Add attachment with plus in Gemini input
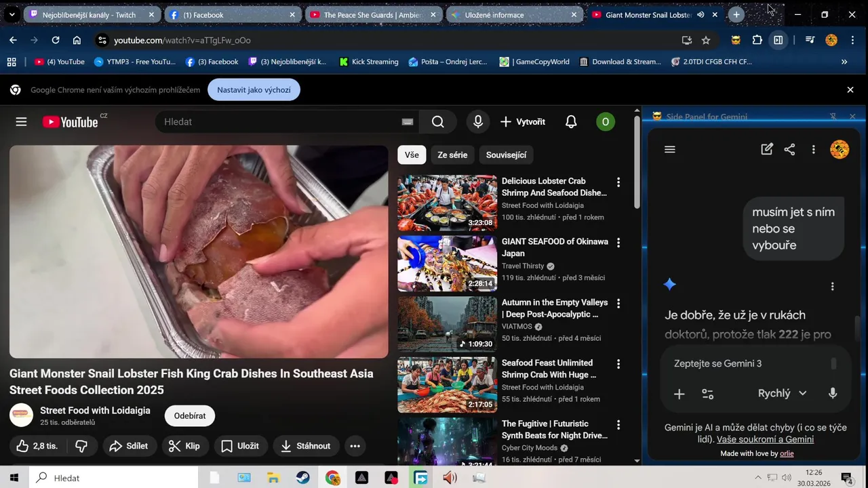 (679, 394)
